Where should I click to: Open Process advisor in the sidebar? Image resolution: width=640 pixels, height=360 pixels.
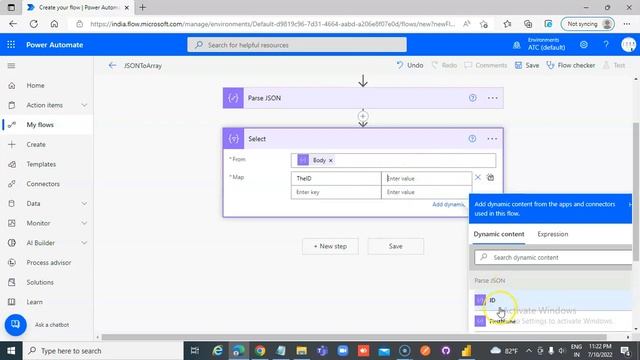tap(49, 262)
